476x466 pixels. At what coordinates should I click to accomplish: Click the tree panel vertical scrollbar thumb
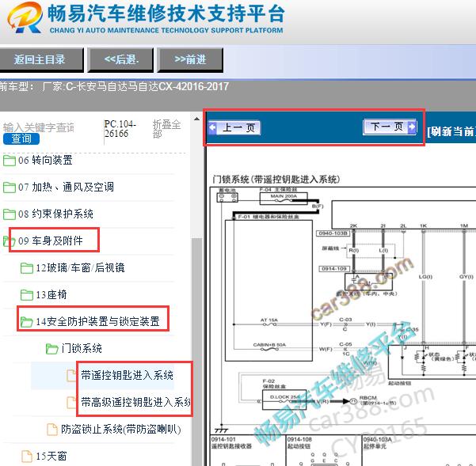(x=196, y=352)
